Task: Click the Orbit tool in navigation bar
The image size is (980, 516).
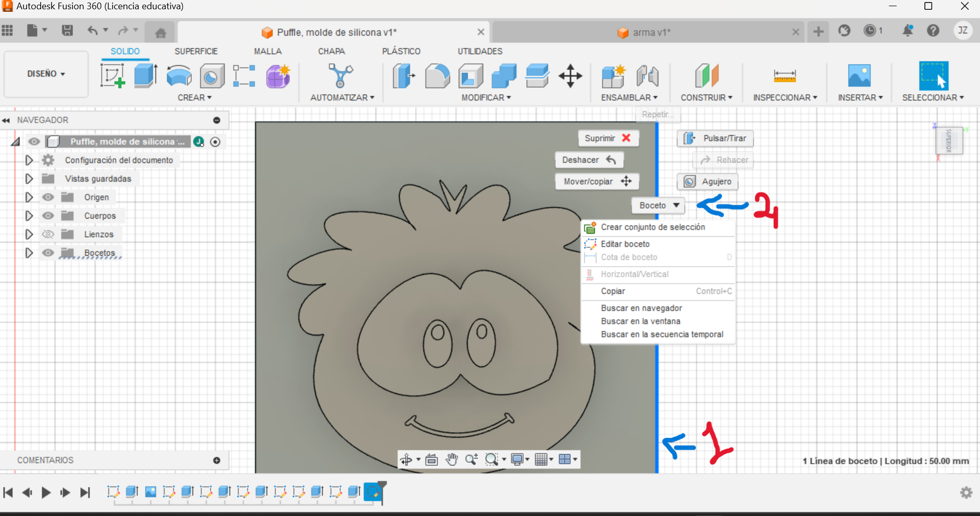Action: [406, 459]
